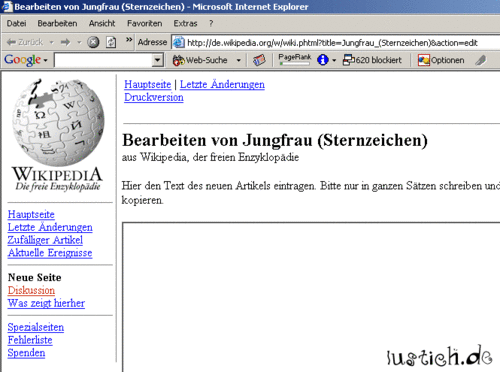Open Zufälliger Artikel link
500x372 pixels.
click(45, 240)
